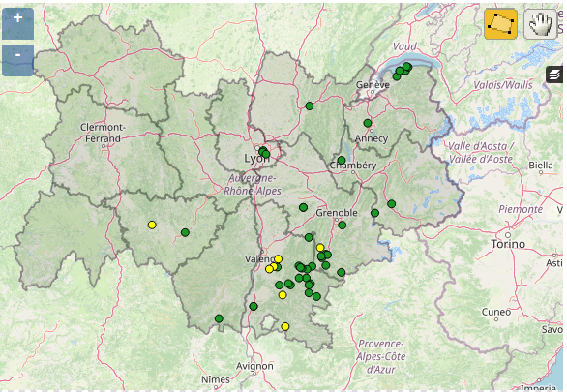Select the yellow marker beside Valence label
The height and width of the screenshot is (392, 567).
(278, 259)
